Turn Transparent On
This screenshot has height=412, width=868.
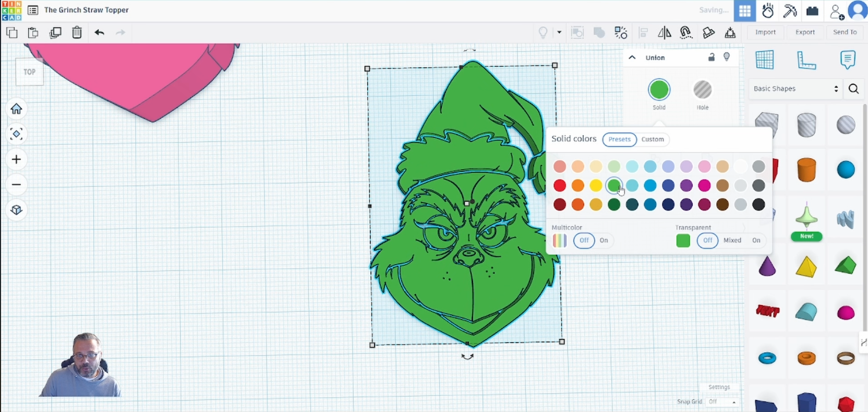tap(756, 240)
